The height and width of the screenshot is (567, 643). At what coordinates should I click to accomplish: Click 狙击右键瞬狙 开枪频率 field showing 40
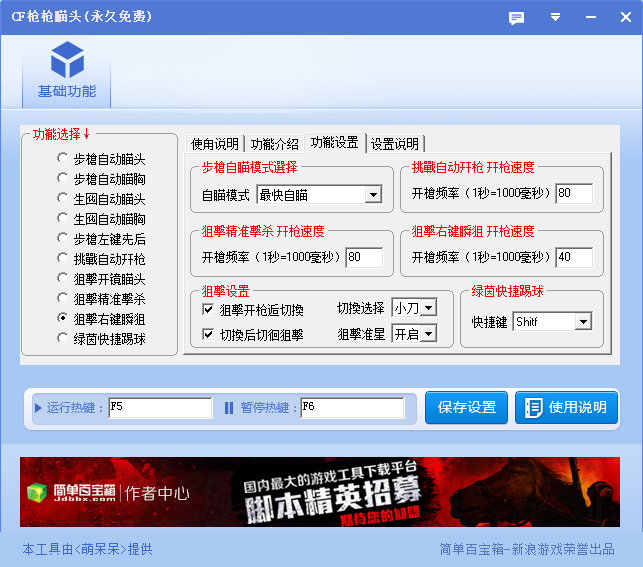point(574,257)
